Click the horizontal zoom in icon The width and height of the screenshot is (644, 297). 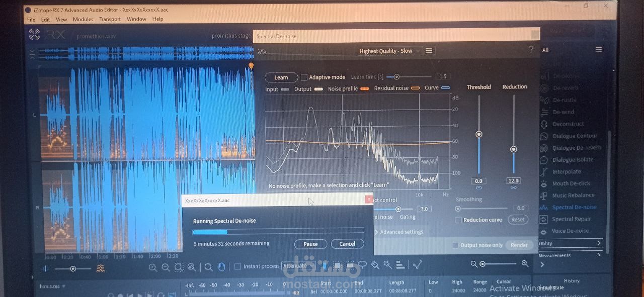click(x=525, y=264)
